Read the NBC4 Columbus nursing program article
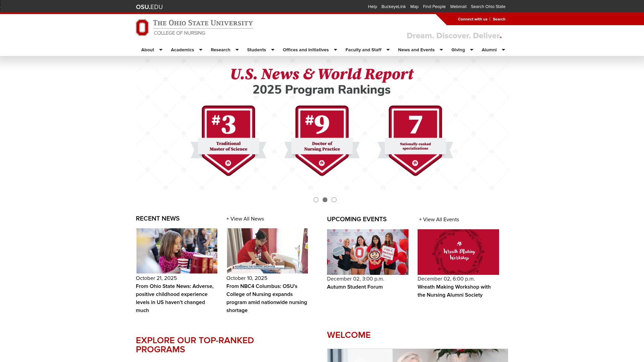The image size is (644, 362). click(267, 298)
